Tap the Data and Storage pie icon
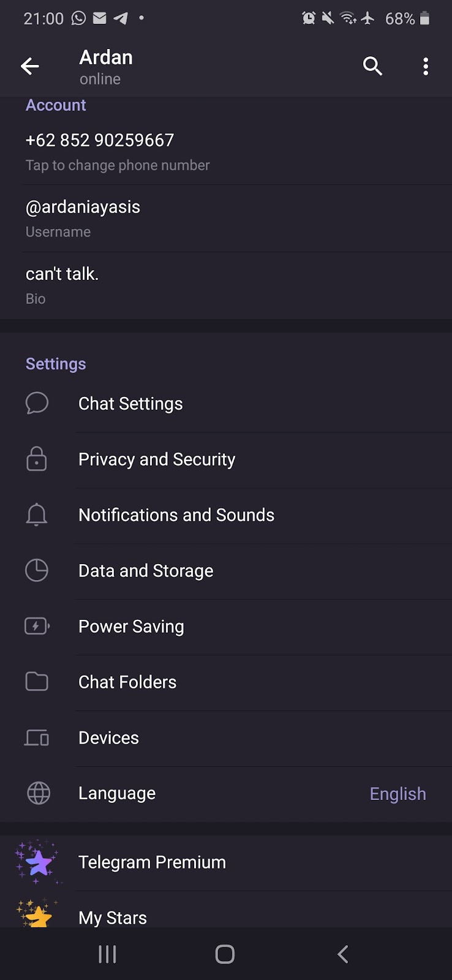Viewport: 452px width, 980px height. [x=37, y=570]
